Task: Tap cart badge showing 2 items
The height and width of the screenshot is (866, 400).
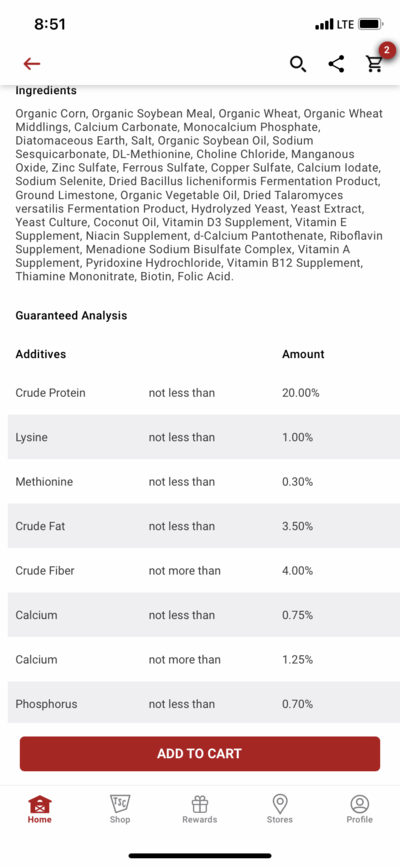Action: [x=387, y=51]
